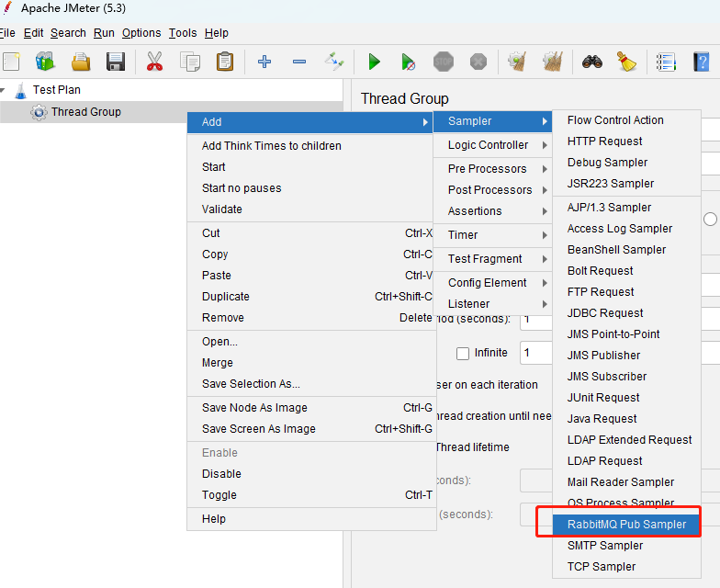Click the Loop Count input field

click(536, 353)
